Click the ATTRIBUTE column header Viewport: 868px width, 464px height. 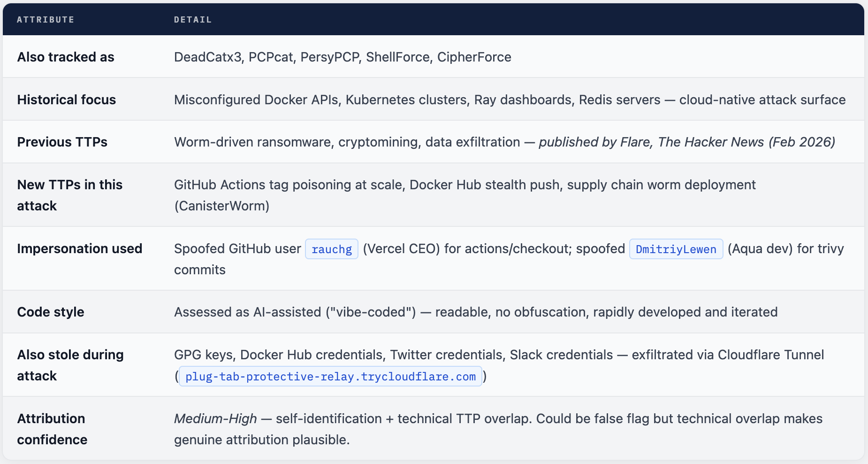pyautogui.click(x=46, y=20)
